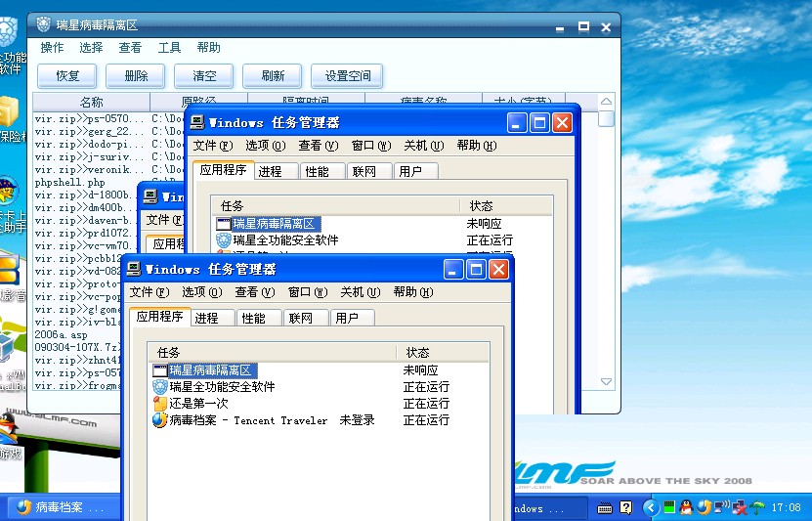The width and height of the screenshot is (812, 521).
Task: Click the Tencent Traveler tray icon
Action: tap(704, 507)
